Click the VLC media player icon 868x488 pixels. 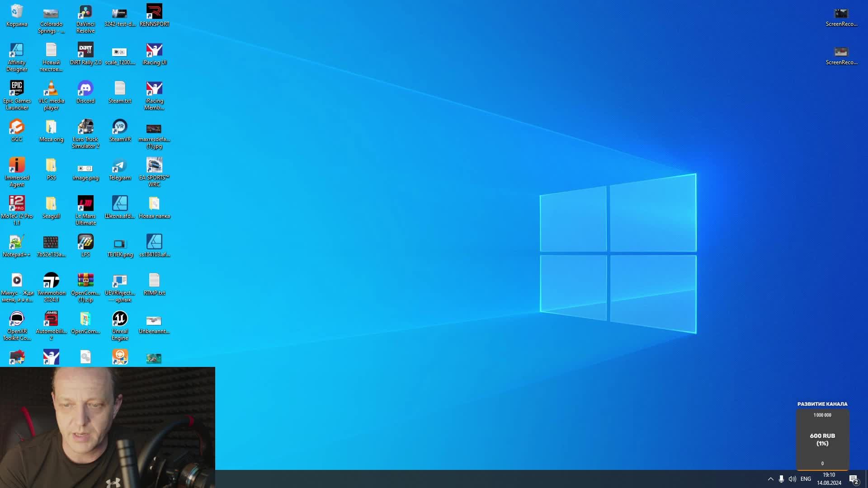coord(51,89)
